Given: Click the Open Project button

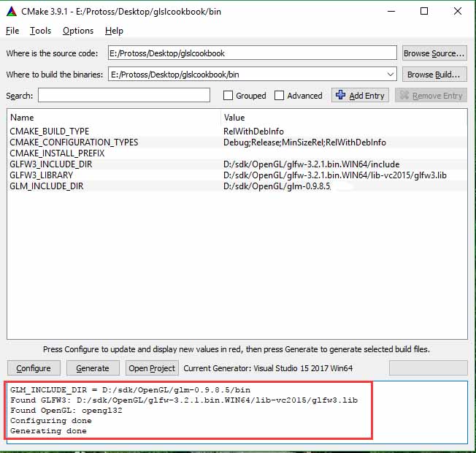Looking at the screenshot, I should (152, 368).
